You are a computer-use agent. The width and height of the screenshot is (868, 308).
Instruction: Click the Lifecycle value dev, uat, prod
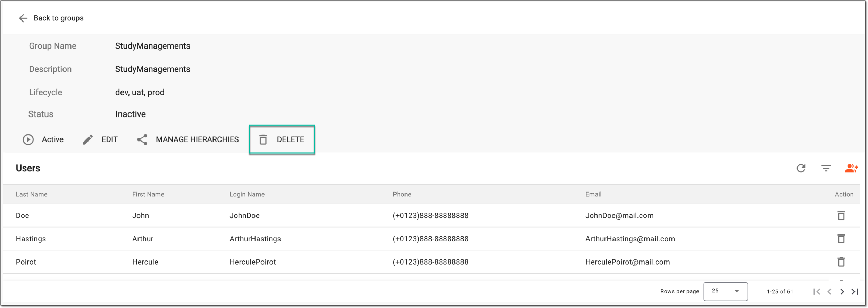click(x=140, y=92)
